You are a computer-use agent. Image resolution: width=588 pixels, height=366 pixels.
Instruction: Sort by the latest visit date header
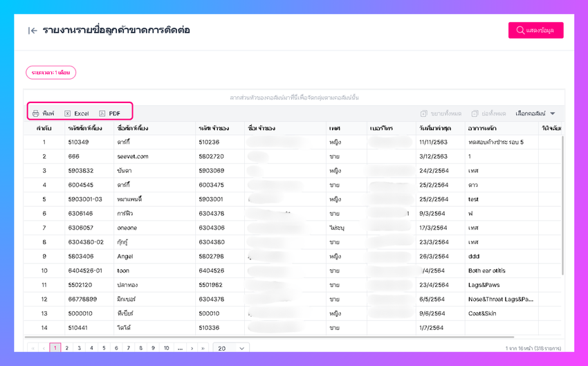pyautogui.click(x=440, y=128)
